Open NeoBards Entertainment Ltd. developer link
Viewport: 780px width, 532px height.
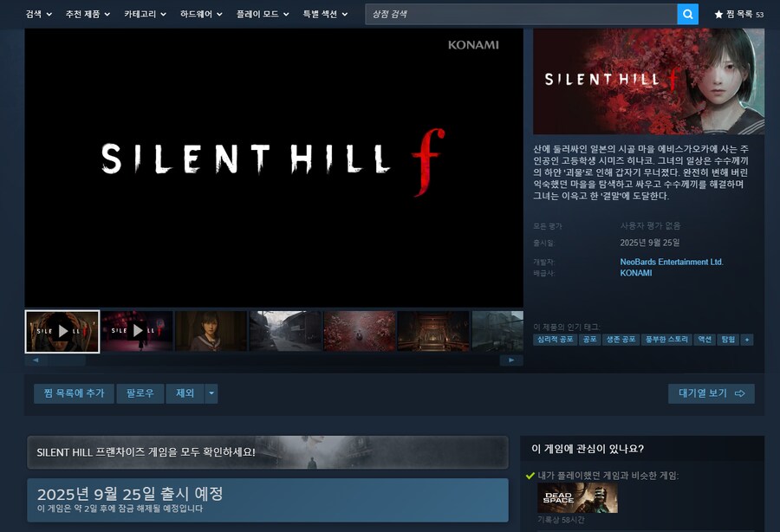pos(671,262)
